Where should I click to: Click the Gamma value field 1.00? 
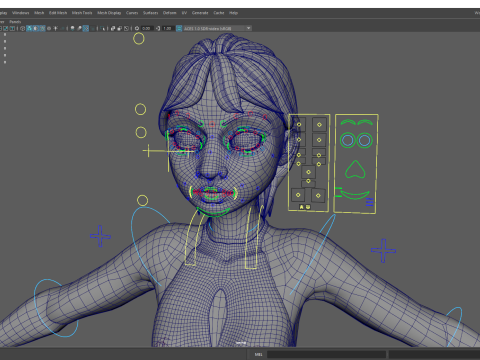(168, 28)
